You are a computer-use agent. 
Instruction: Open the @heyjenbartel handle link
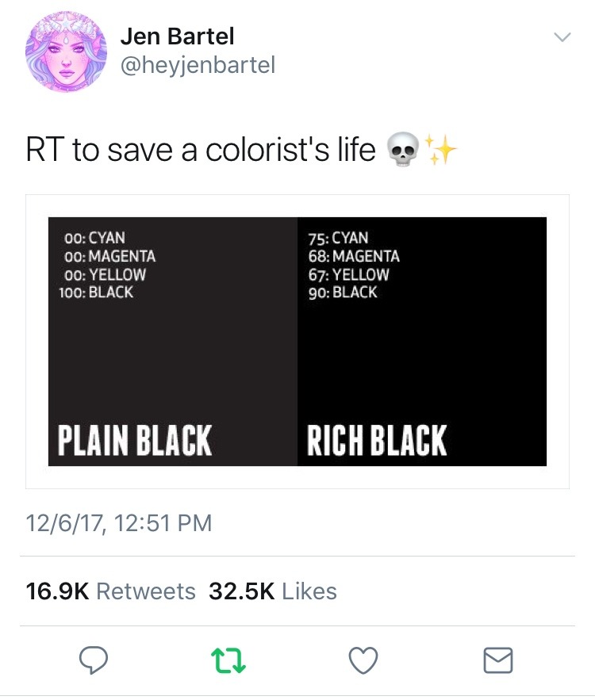(x=197, y=65)
